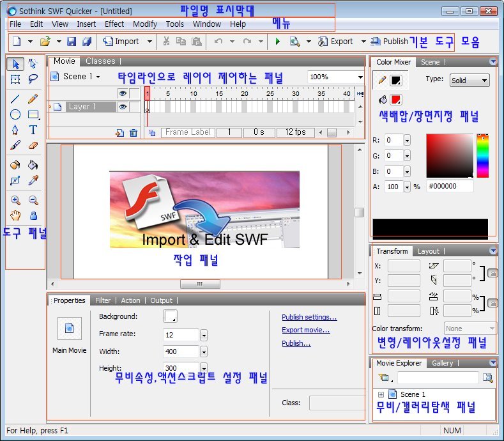Select the Text tool
This screenshot has height=441, width=504.
click(x=33, y=130)
